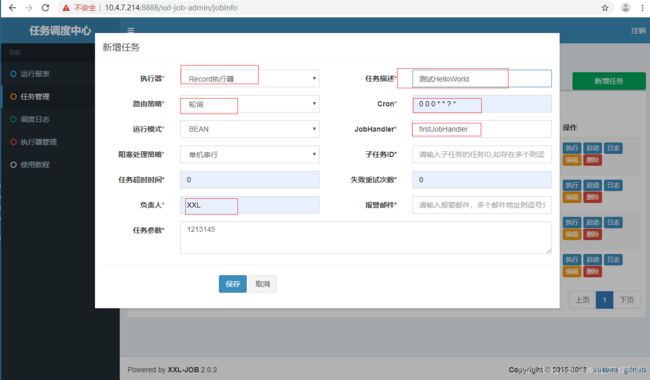Click the red 删除 button in the first job row
Viewport: 650px width, 380px height.
point(592,160)
